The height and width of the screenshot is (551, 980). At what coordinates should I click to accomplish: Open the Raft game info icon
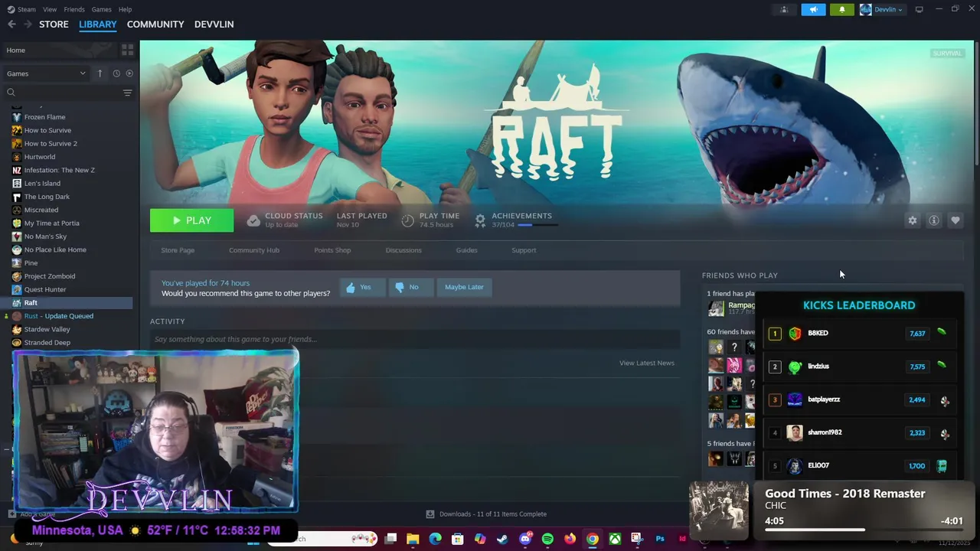click(933, 220)
